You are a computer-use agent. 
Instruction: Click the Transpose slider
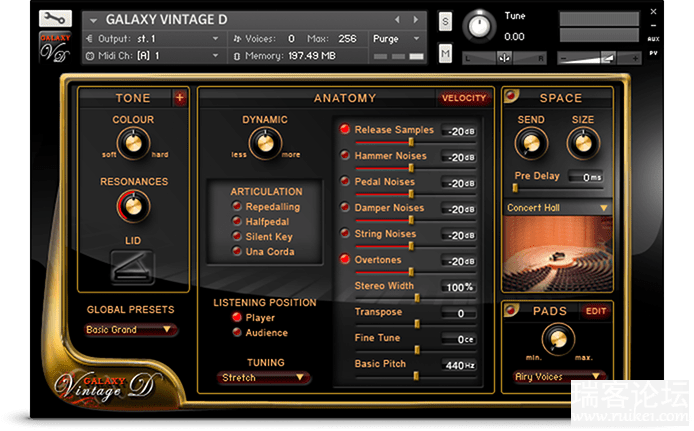click(x=416, y=324)
